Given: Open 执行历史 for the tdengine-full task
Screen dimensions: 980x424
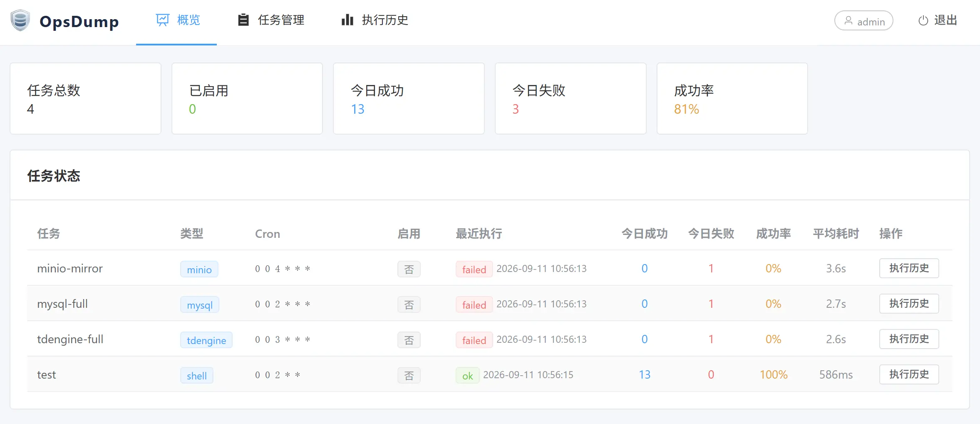Looking at the screenshot, I should pyautogui.click(x=909, y=339).
